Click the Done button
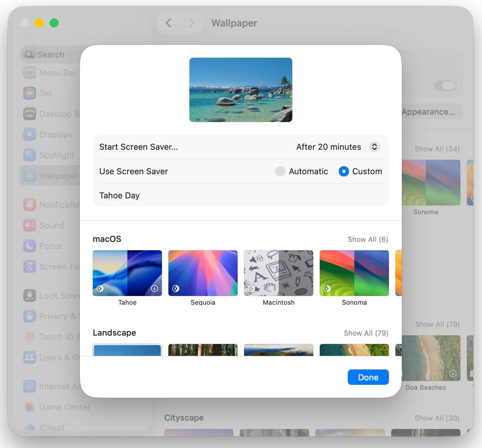Screen dimensions: 482x448 pos(368,377)
